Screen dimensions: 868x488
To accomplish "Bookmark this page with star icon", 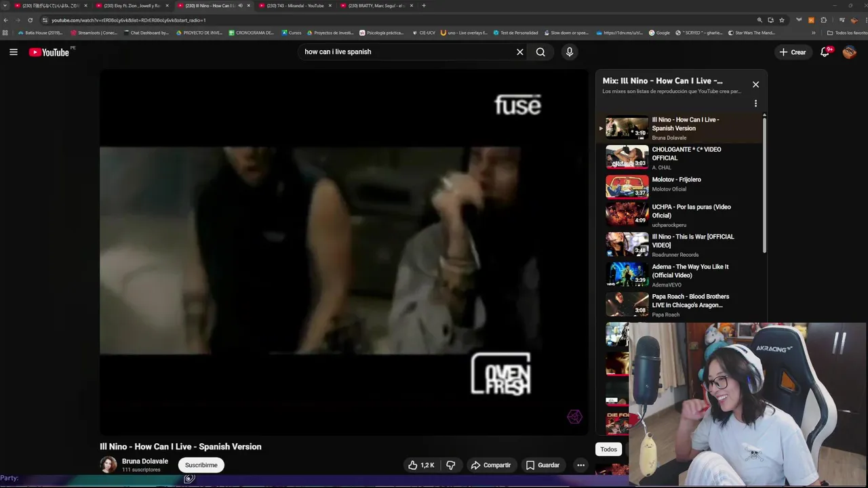I will pyautogui.click(x=782, y=20).
